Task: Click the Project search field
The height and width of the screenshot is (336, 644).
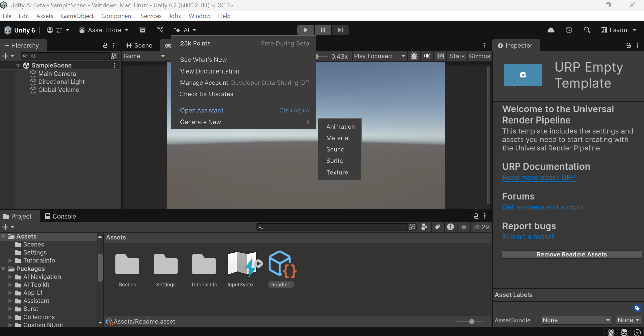Action: (332, 227)
